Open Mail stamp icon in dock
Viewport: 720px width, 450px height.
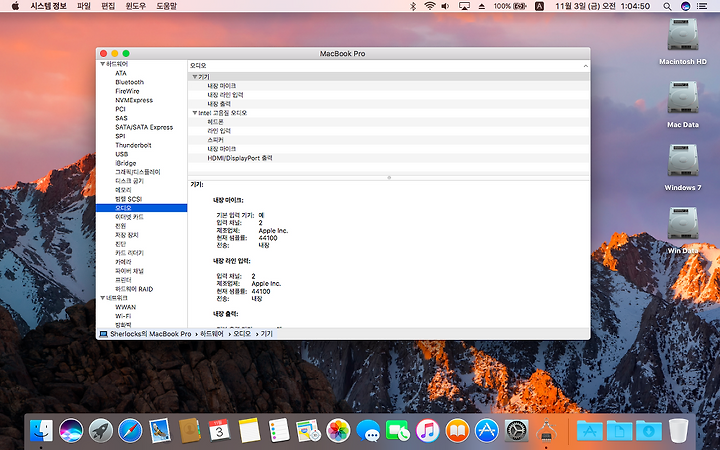point(160,431)
